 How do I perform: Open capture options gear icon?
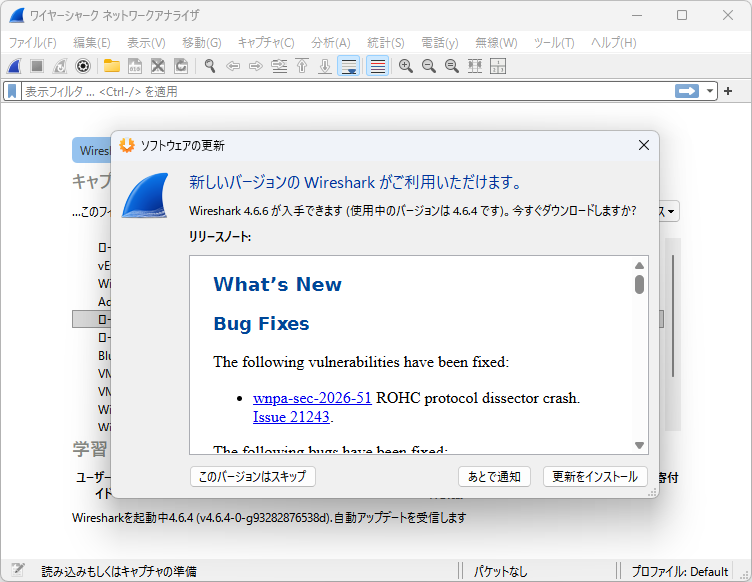[83, 66]
